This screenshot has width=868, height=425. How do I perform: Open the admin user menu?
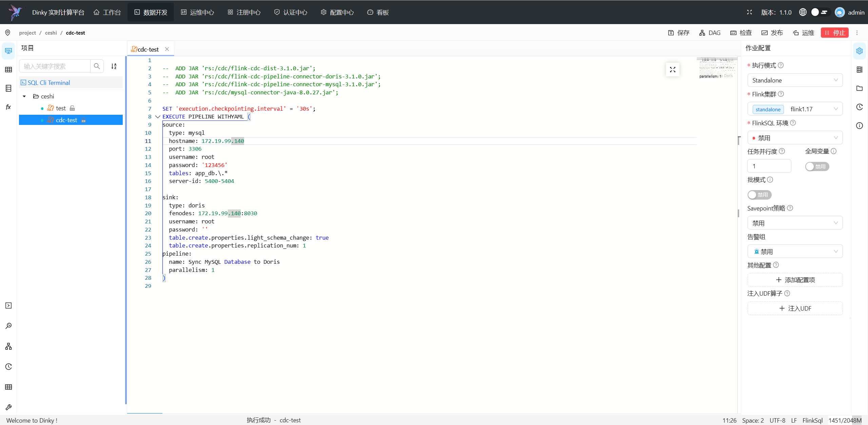coord(850,12)
